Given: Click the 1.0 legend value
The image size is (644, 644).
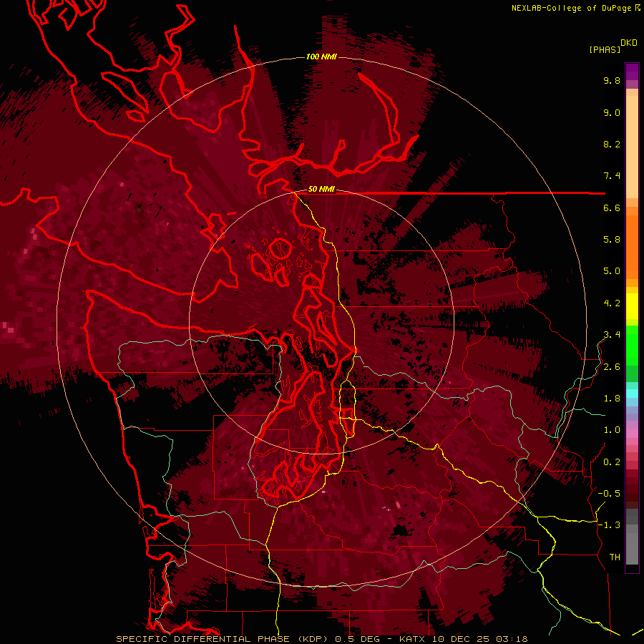Looking at the screenshot, I should 612,430.
